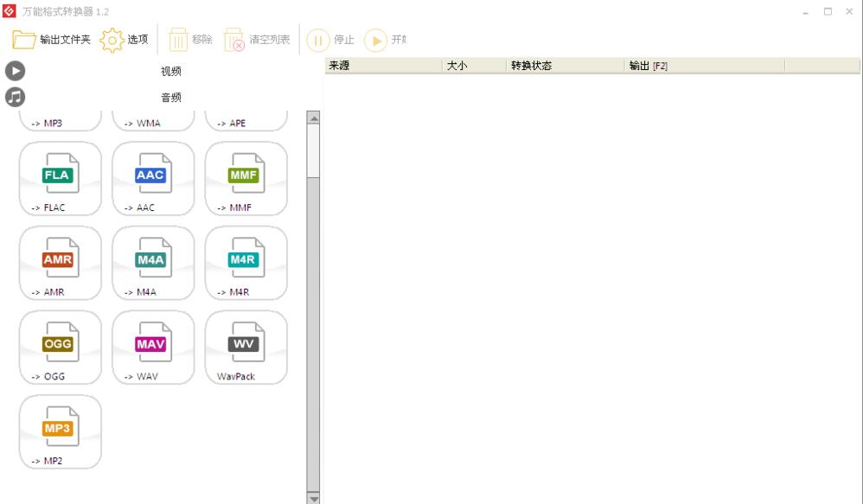Choose the WavPack format icon
The width and height of the screenshot is (863, 504).
point(246,348)
